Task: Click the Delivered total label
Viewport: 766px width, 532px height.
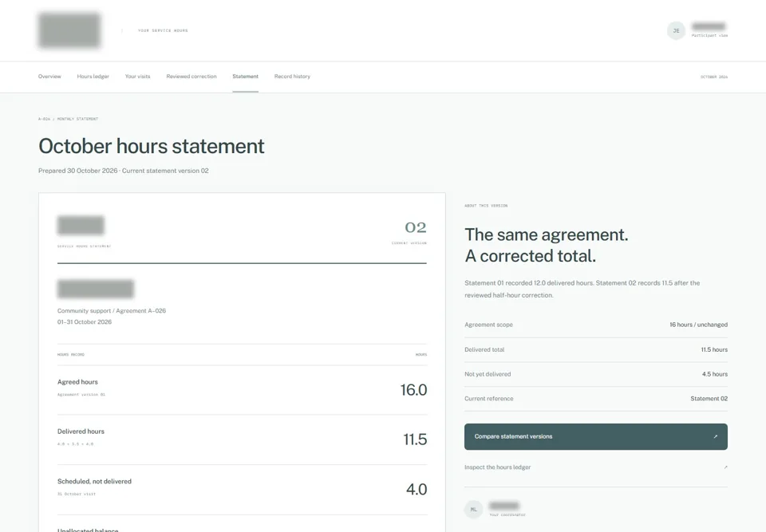Action: pos(484,350)
